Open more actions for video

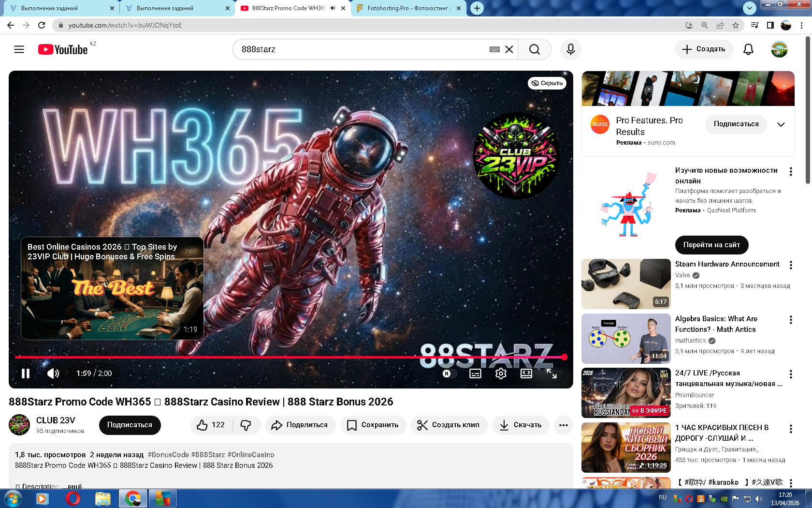tap(563, 425)
